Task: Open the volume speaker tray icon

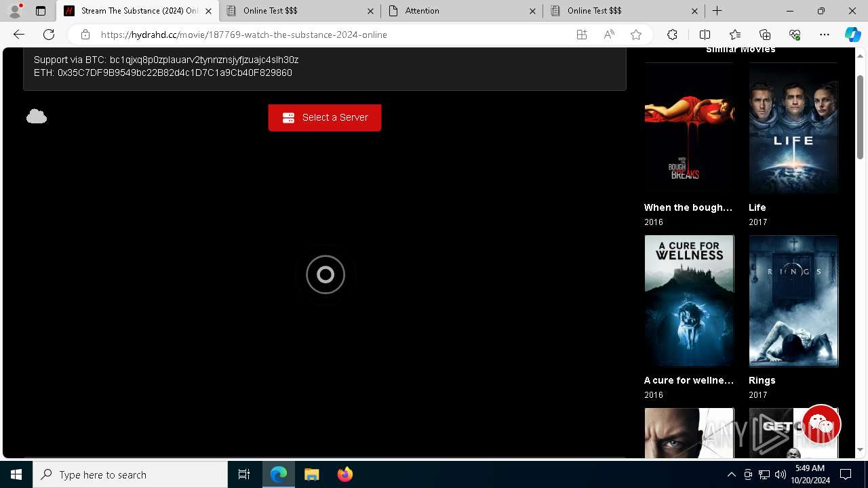Action: click(x=781, y=474)
